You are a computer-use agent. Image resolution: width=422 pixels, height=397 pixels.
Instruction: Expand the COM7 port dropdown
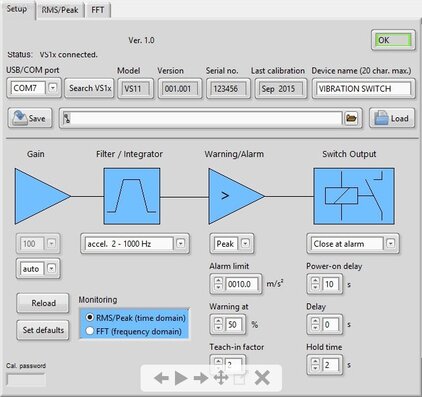tap(53, 88)
